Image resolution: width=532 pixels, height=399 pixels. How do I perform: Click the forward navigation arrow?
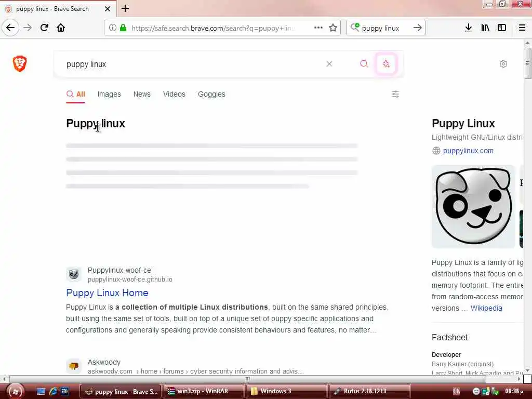coord(28,28)
